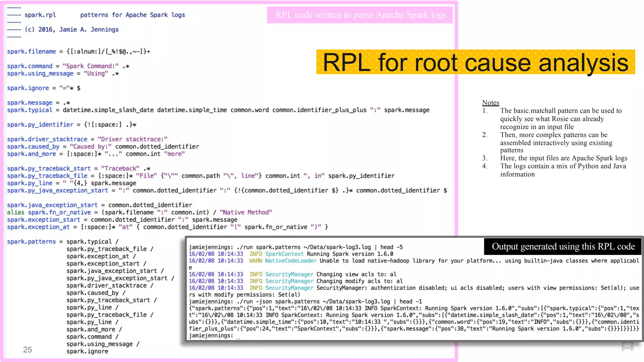Click the WARN NativeCodeLoader log line
The width and height of the screenshot is (644, 362).
click(414, 264)
